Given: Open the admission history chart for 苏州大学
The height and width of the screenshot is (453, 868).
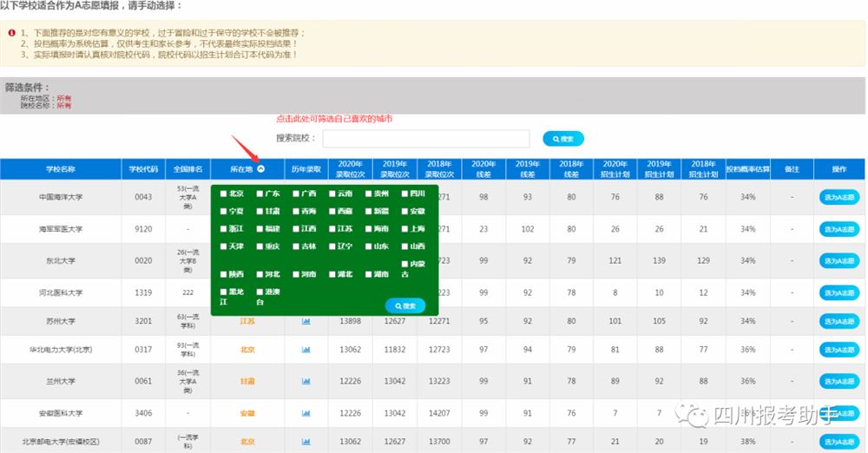Looking at the screenshot, I should pyautogui.click(x=306, y=321).
